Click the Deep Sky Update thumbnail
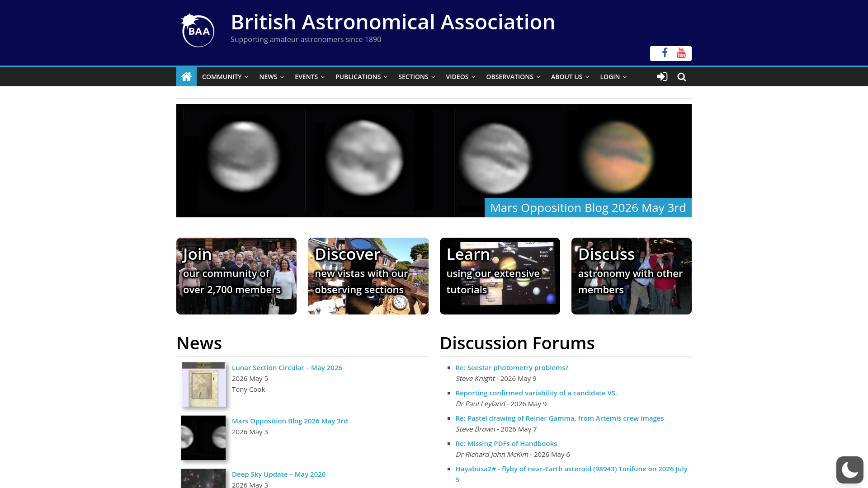 [203, 478]
